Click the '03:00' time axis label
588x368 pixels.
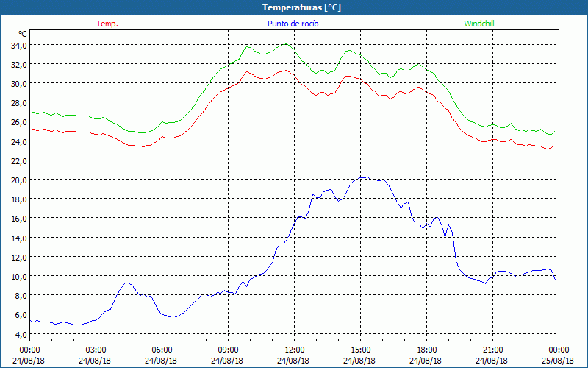tap(96, 350)
